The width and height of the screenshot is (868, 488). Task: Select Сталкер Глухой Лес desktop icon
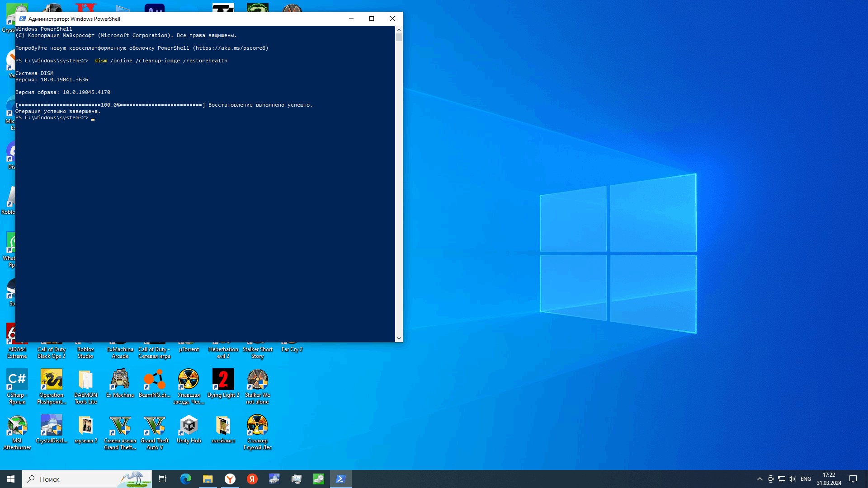tap(258, 432)
